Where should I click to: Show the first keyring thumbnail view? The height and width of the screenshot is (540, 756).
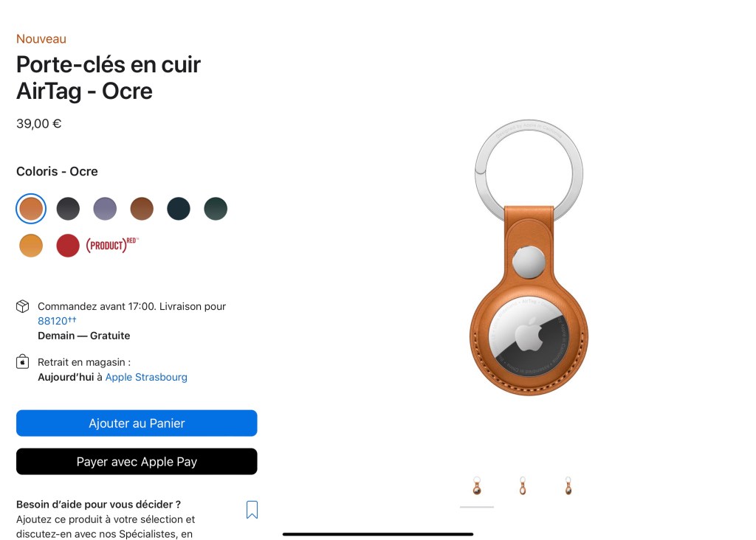click(x=477, y=486)
